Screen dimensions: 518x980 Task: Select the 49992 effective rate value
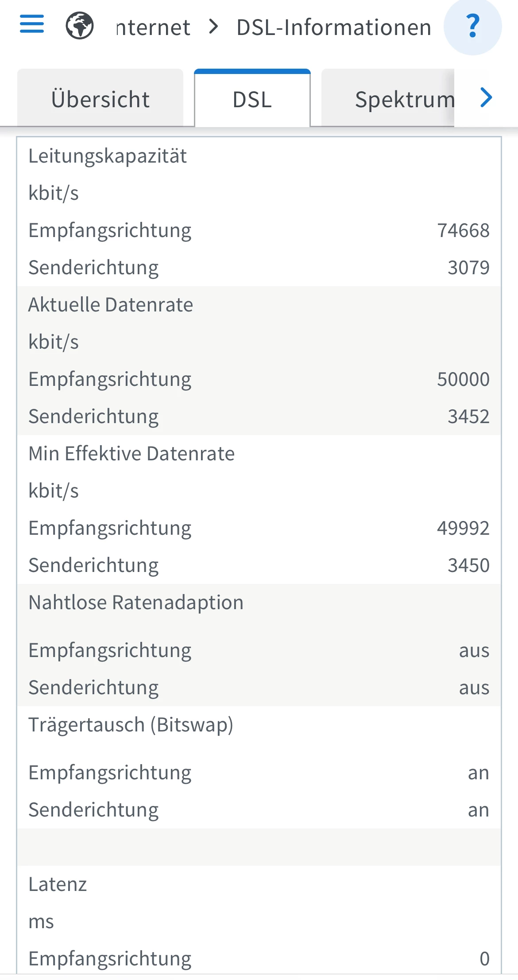pos(463,528)
